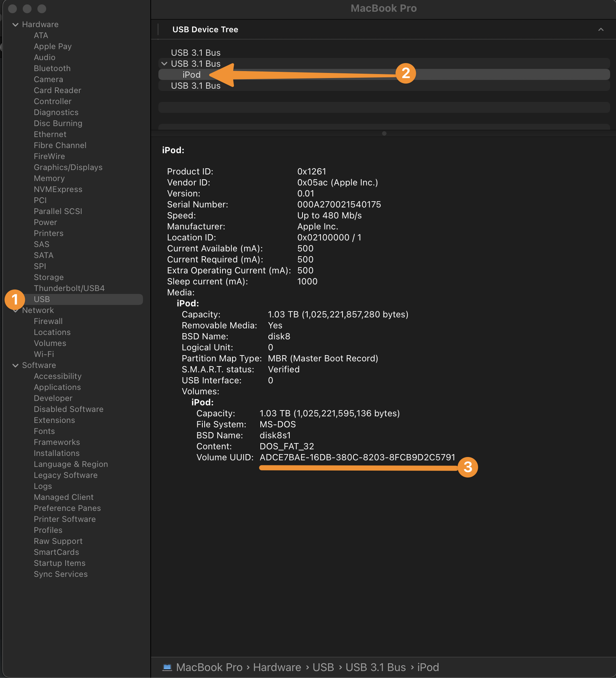
Task: Open PCI in the sidebar
Action: [40, 200]
